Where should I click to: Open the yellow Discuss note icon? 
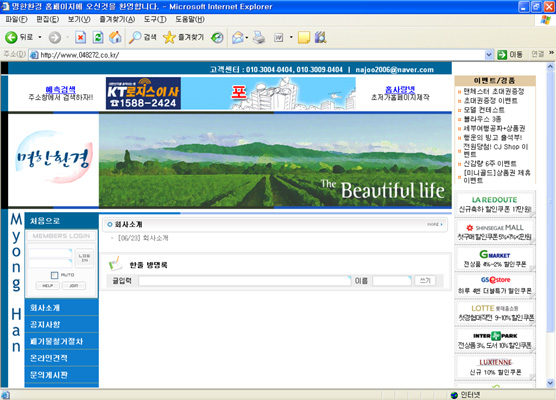tap(304, 37)
